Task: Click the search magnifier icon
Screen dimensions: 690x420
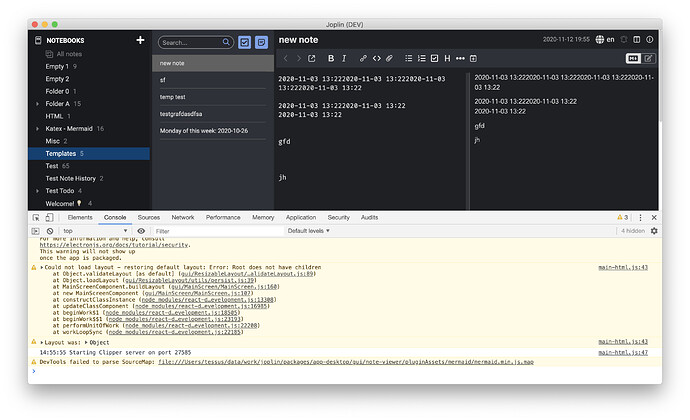Action: click(x=226, y=42)
